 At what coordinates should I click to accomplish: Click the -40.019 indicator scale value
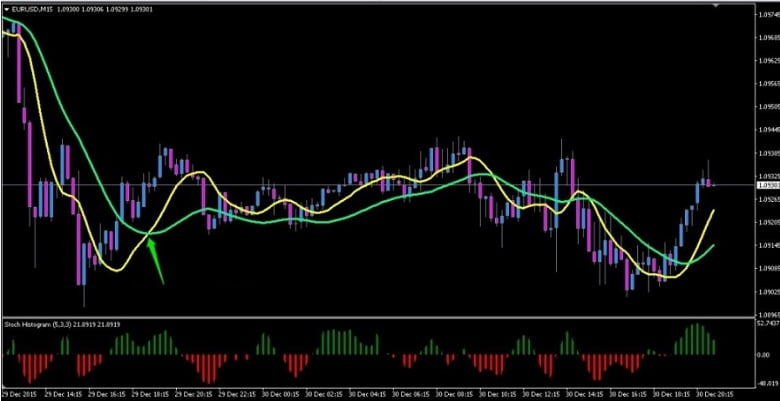767,384
